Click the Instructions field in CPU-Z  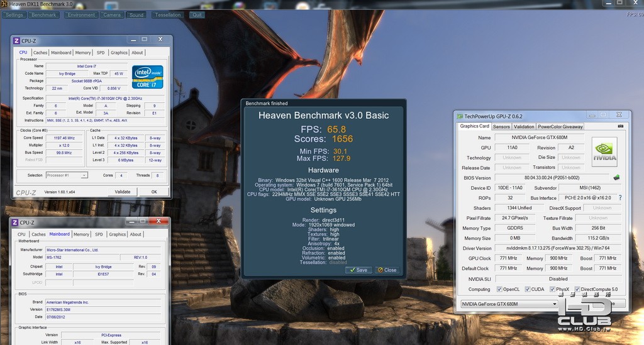105,121
